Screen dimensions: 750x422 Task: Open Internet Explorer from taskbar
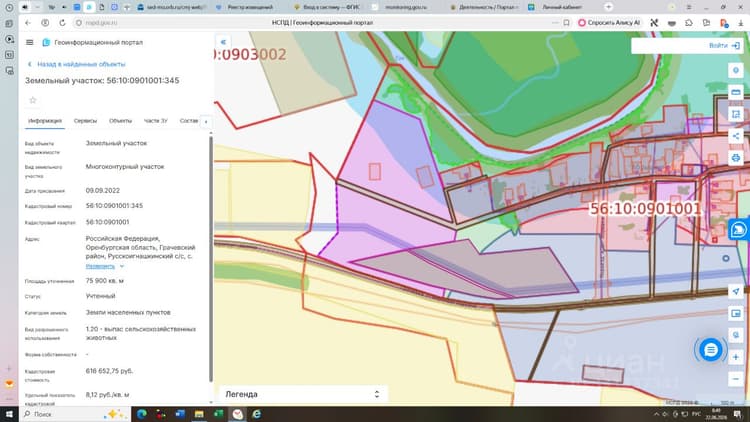tap(257, 414)
